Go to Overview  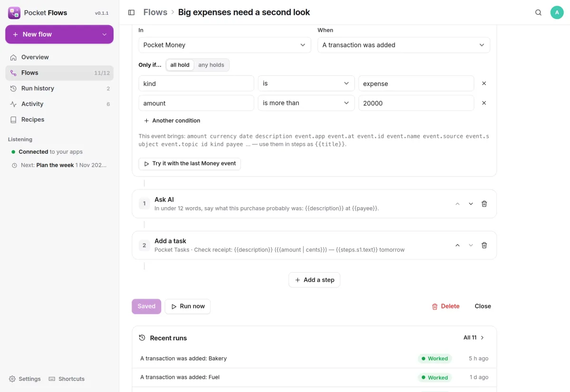tap(59, 57)
